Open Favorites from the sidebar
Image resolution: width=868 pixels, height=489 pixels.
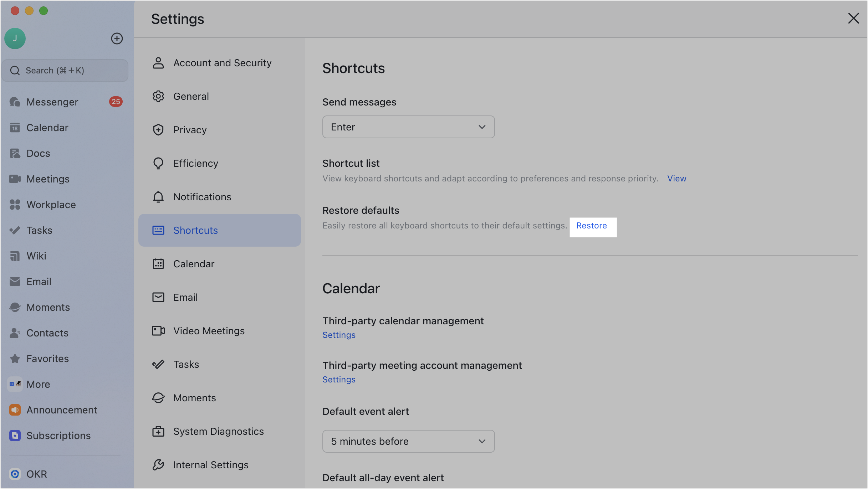(x=47, y=358)
